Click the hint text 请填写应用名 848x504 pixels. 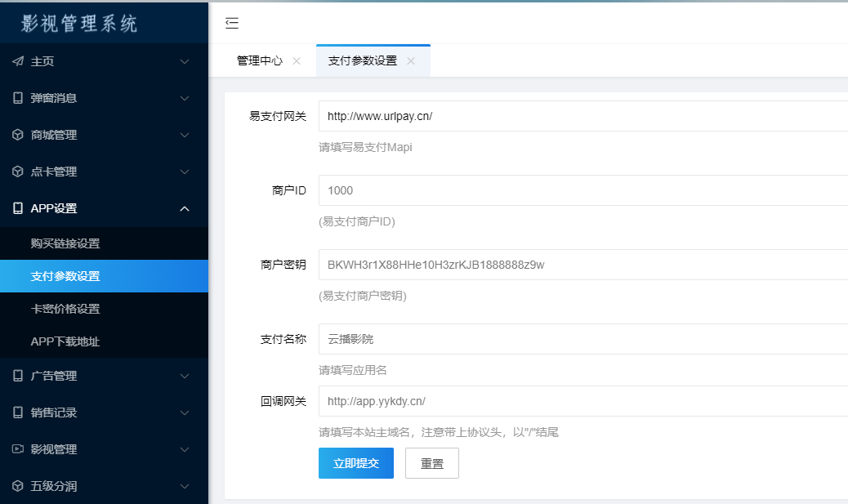pos(353,370)
